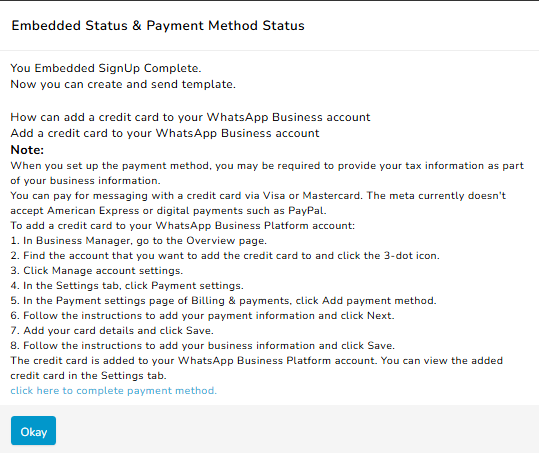Click the tax information note sentence
Screen dimensions: 539x453
tap(267, 173)
